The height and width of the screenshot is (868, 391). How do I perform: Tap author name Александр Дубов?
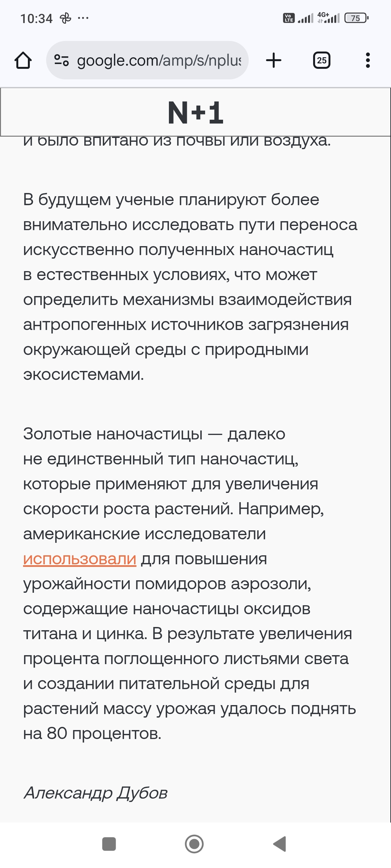point(96,793)
